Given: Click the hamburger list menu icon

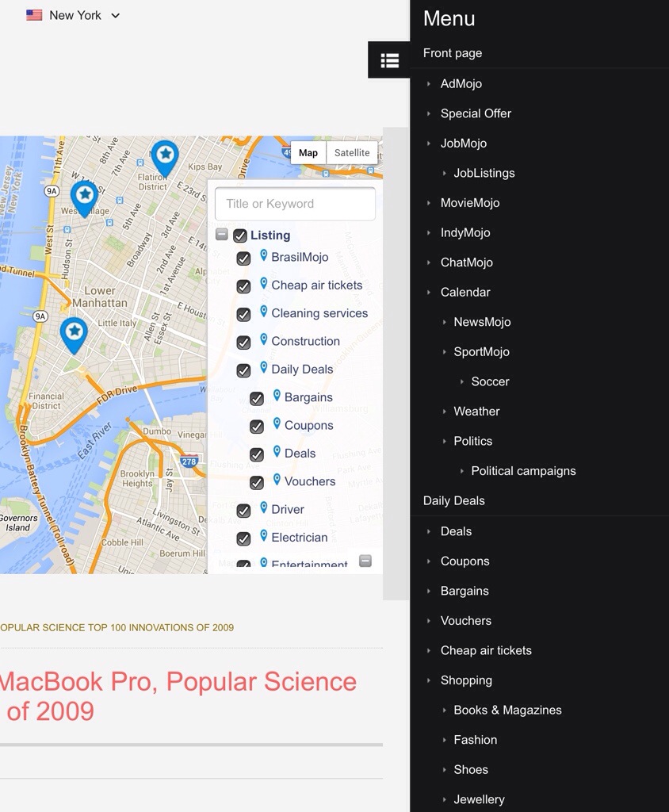Looking at the screenshot, I should [x=389, y=60].
